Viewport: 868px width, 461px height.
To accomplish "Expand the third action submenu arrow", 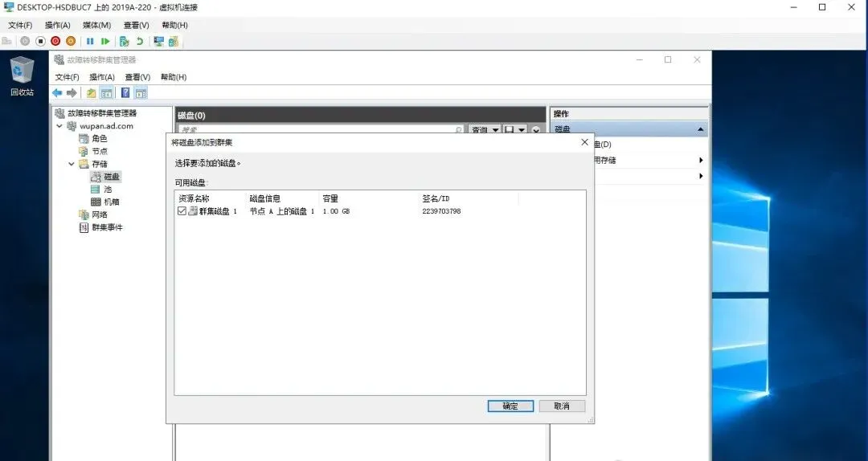I will pyautogui.click(x=701, y=176).
